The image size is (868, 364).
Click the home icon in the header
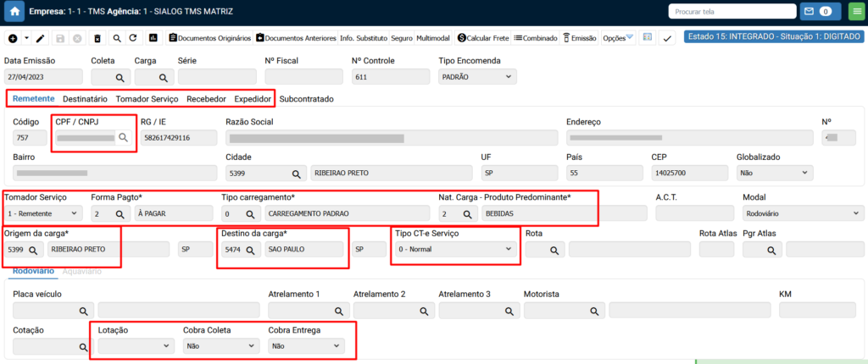point(14,12)
